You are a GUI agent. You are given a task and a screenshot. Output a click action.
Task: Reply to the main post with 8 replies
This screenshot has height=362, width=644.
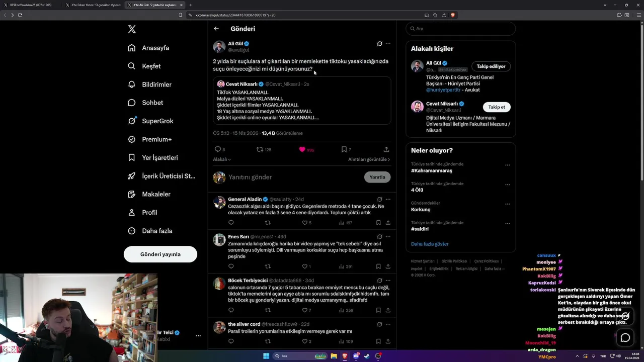220,149
